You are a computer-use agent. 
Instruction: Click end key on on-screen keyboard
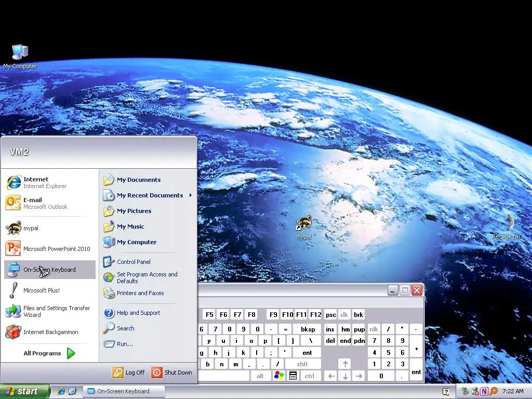[345, 341]
